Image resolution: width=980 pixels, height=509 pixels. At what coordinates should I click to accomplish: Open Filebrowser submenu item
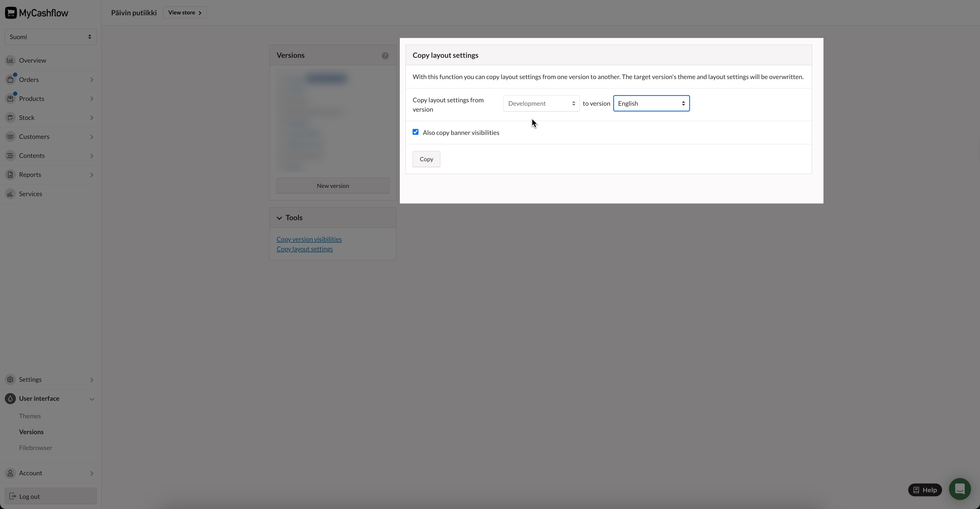click(x=35, y=448)
